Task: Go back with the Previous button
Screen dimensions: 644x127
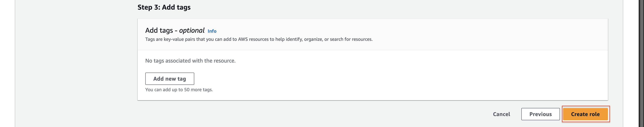Action: coord(540,114)
